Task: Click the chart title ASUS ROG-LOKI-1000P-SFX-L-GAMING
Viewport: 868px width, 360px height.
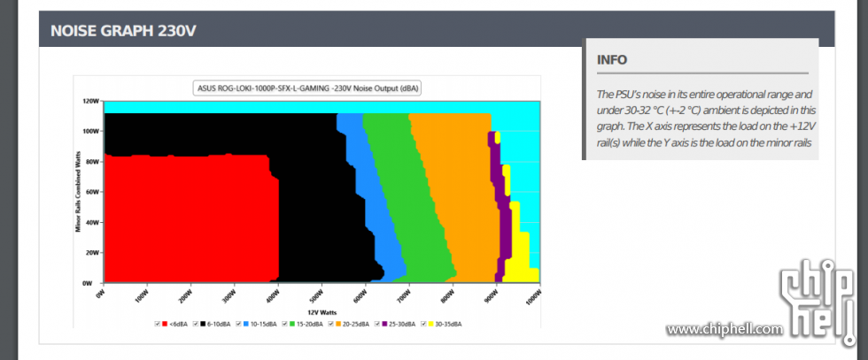Action: click(307, 88)
